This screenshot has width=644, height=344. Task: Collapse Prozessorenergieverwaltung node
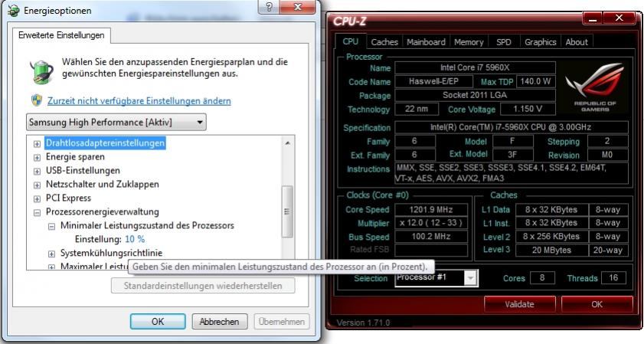pyautogui.click(x=37, y=212)
